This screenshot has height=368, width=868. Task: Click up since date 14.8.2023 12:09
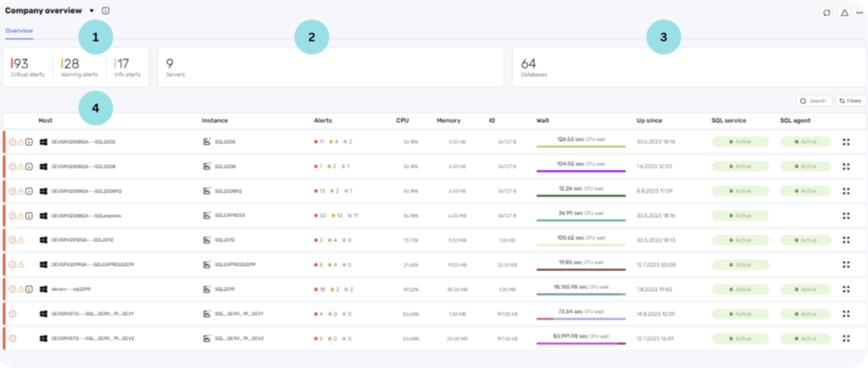pos(656,314)
